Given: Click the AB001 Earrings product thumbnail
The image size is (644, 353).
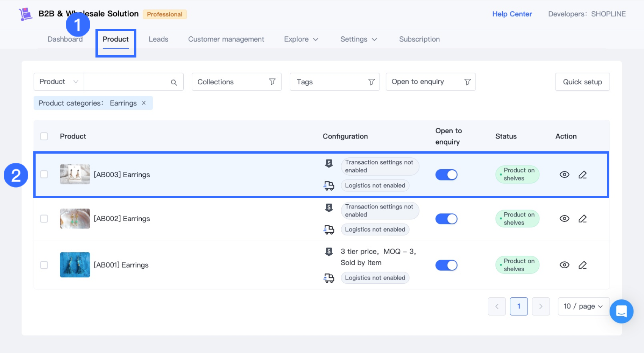Looking at the screenshot, I should tap(75, 265).
